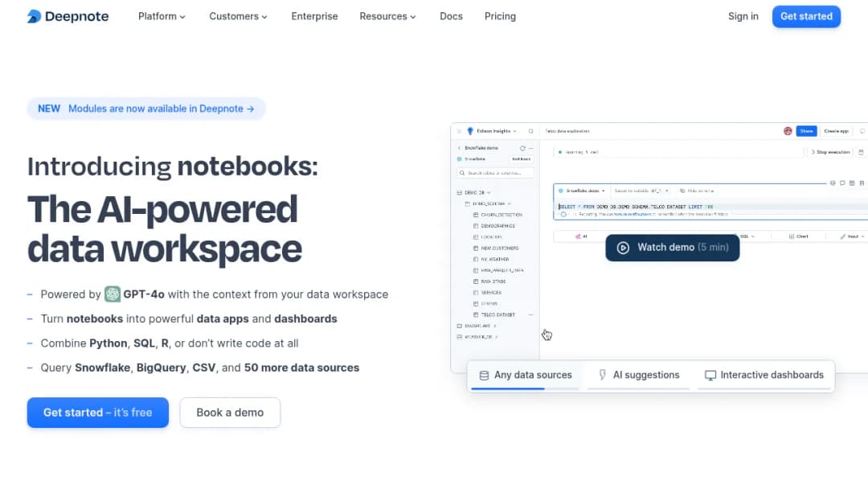868x489 pixels.
Task: Click the user avatar in the demo
Action: (788, 131)
